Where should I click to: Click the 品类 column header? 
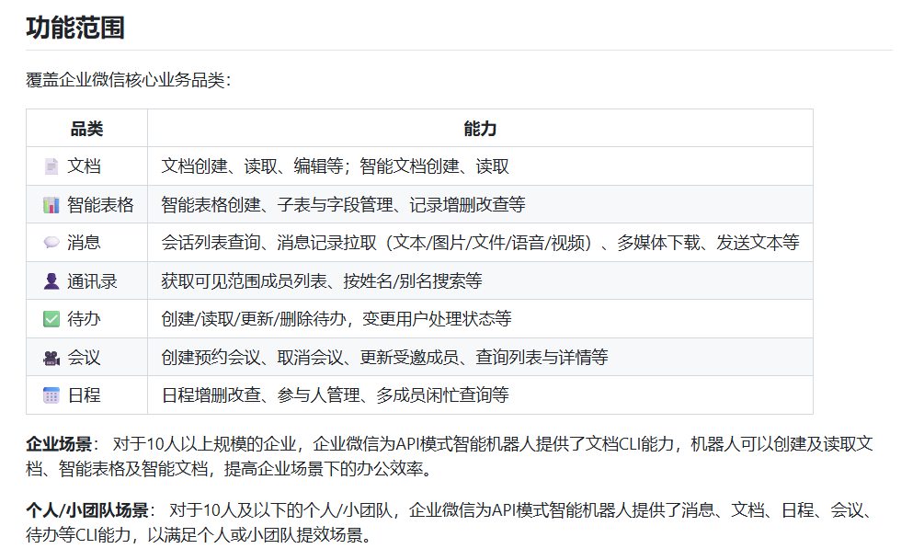[x=86, y=129]
